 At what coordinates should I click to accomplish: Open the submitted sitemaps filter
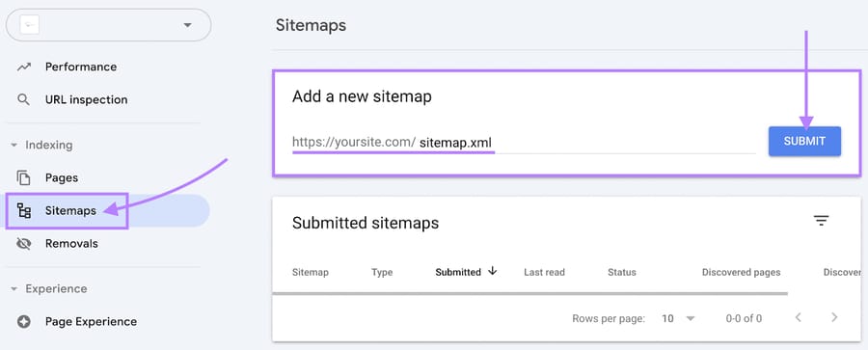(821, 221)
